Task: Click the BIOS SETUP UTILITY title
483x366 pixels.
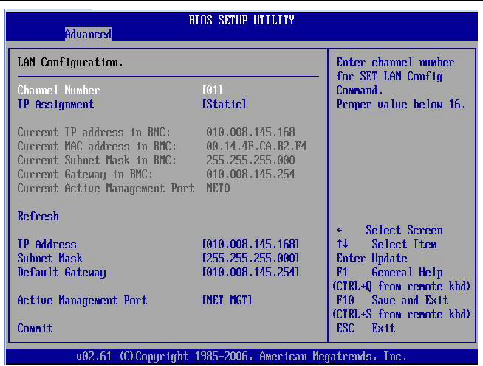Action: click(242, 20)
